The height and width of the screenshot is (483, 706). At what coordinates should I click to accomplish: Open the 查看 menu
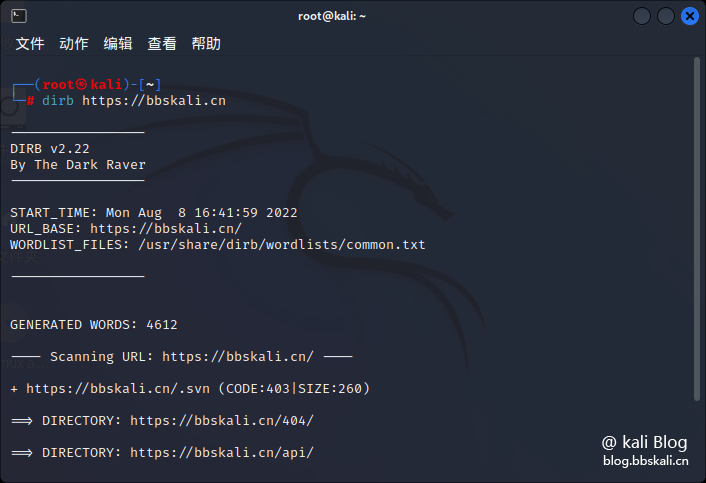point(162,44)
